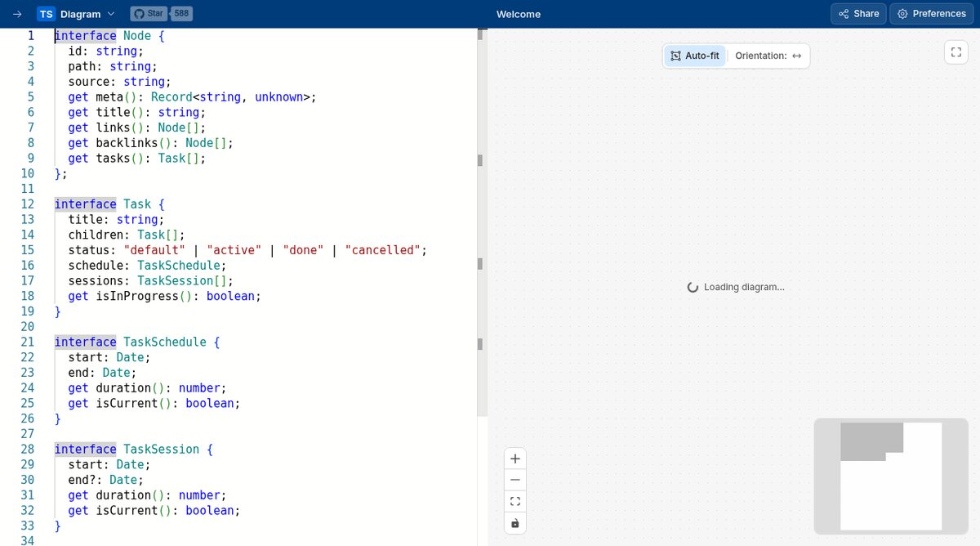
Task: Zoom in on the diagram
Action: 514,459
